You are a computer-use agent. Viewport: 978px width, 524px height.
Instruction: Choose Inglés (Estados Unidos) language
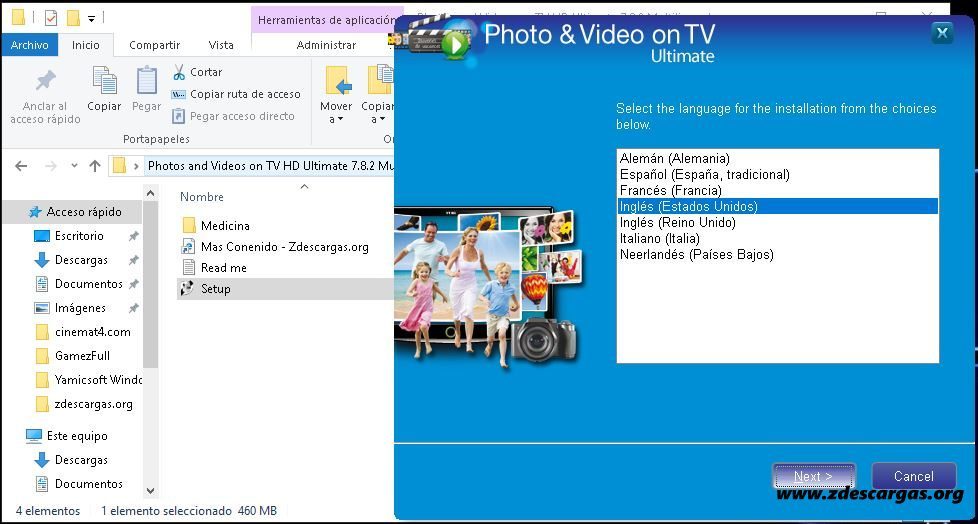pos(778,206)
